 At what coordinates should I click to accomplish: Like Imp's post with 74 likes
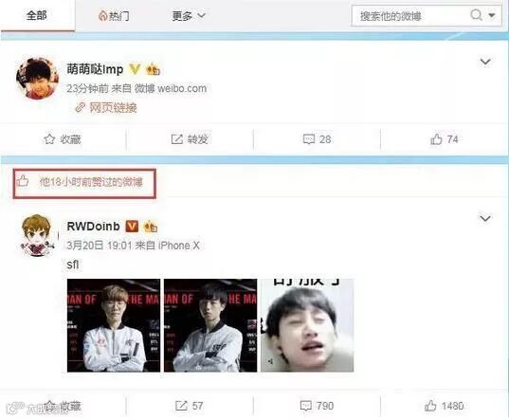pos(445,139)
